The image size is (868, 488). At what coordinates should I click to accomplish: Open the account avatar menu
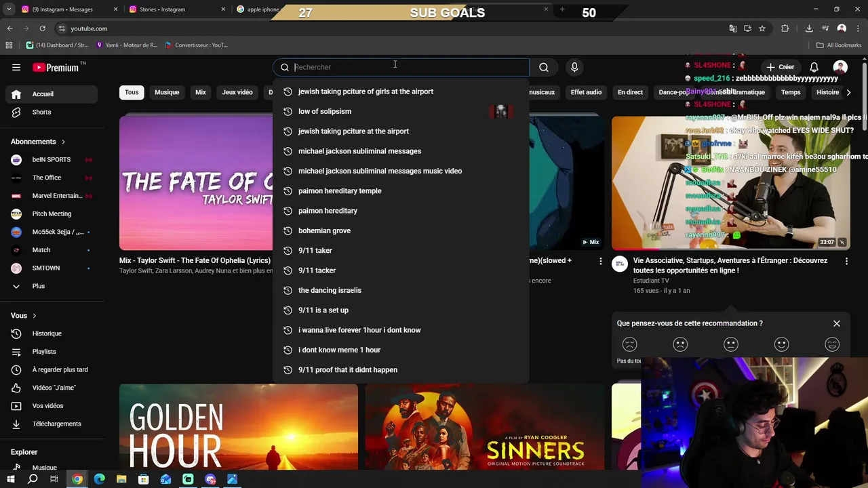(x=840, y=67)
